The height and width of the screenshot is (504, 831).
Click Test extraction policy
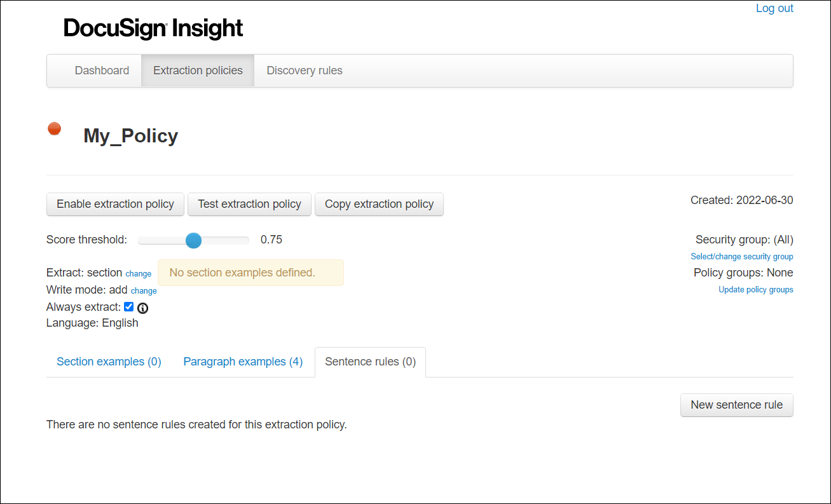coord(249,204)
